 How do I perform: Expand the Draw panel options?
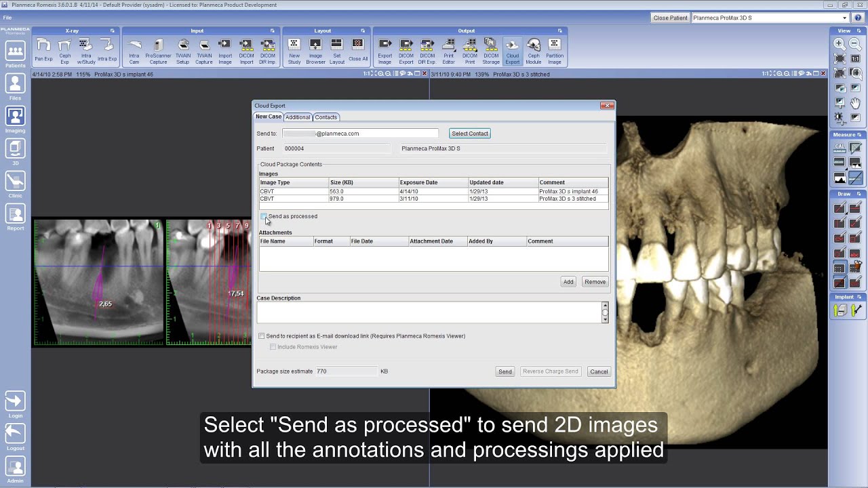[859, 194]
